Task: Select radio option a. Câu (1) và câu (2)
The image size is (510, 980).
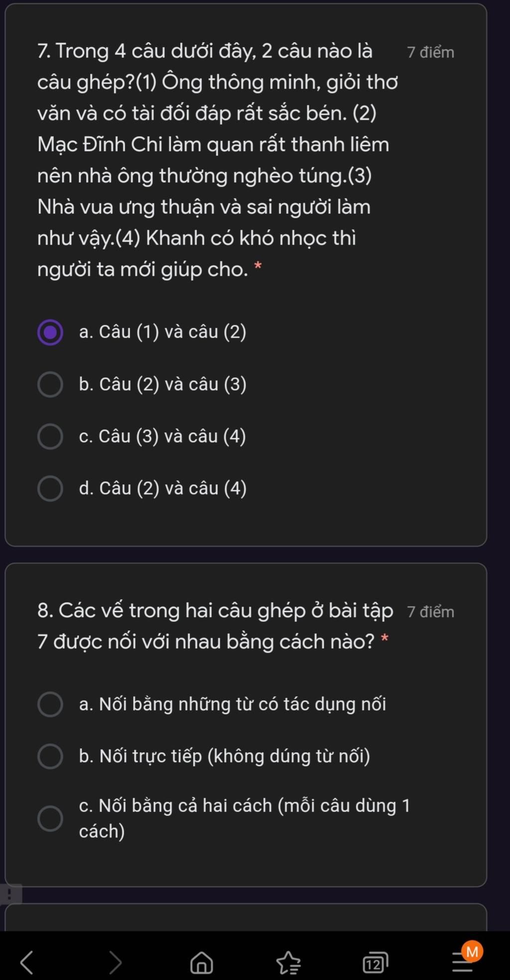Action: 50,332
